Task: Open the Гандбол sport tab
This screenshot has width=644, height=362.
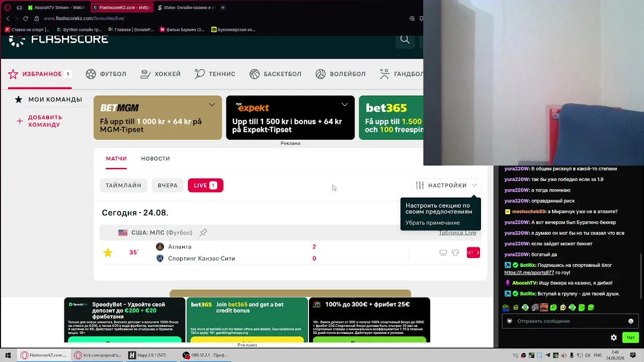Action: pos(401,74)
